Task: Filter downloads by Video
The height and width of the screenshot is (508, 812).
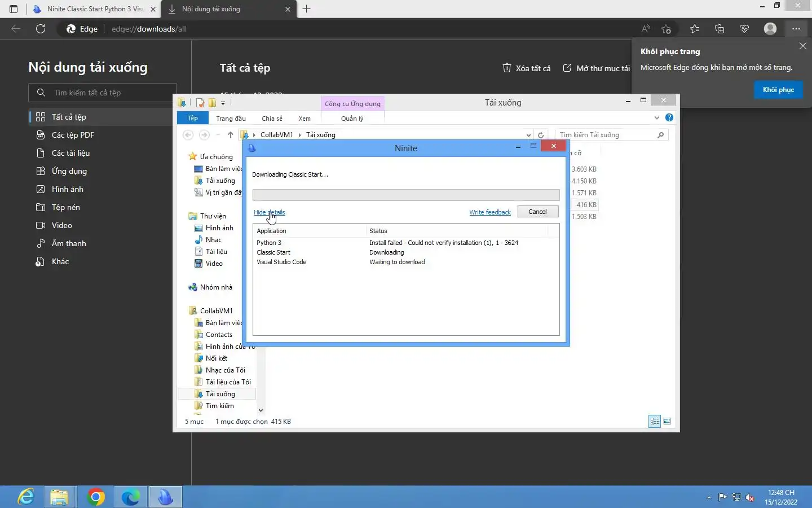Action: [x=103, y=225]
